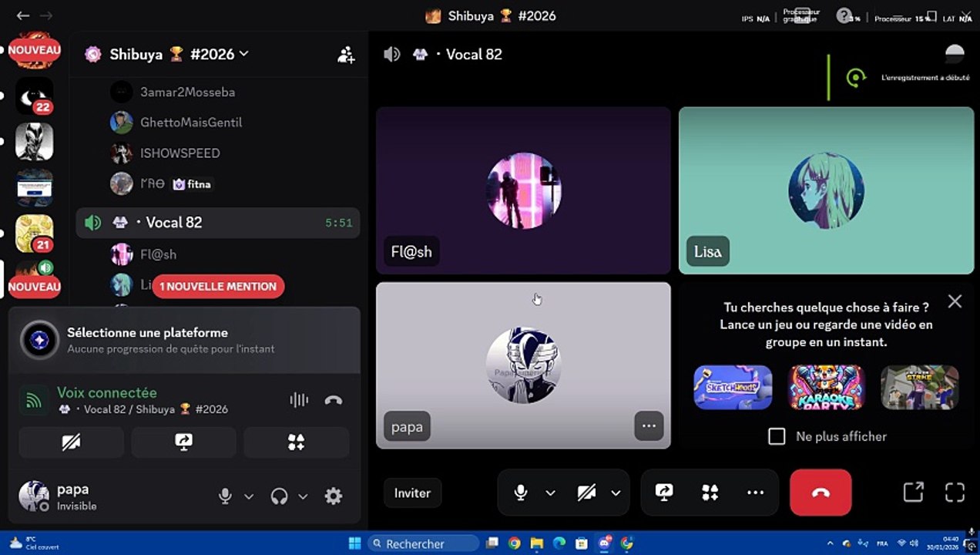This screenshot has width=980, height=555.
Task: Turn on camera in the voice panel
Action: click(71, 442)
